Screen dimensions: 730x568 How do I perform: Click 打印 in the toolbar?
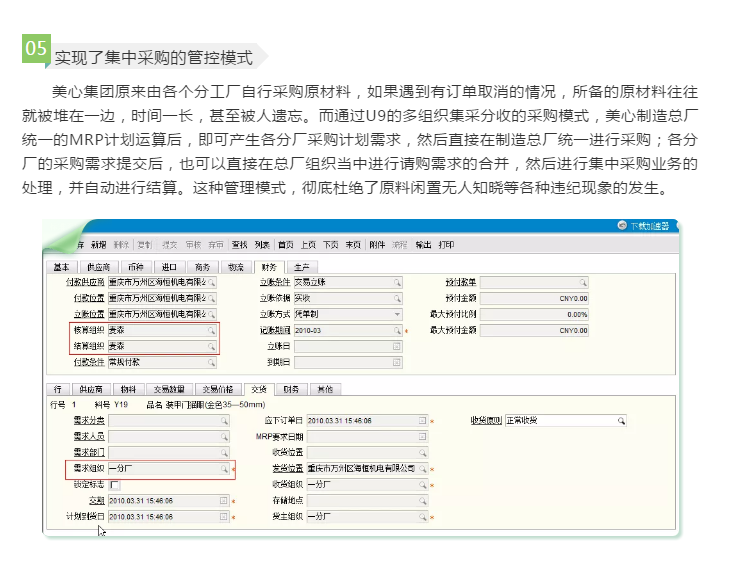(x=446, y=245)
